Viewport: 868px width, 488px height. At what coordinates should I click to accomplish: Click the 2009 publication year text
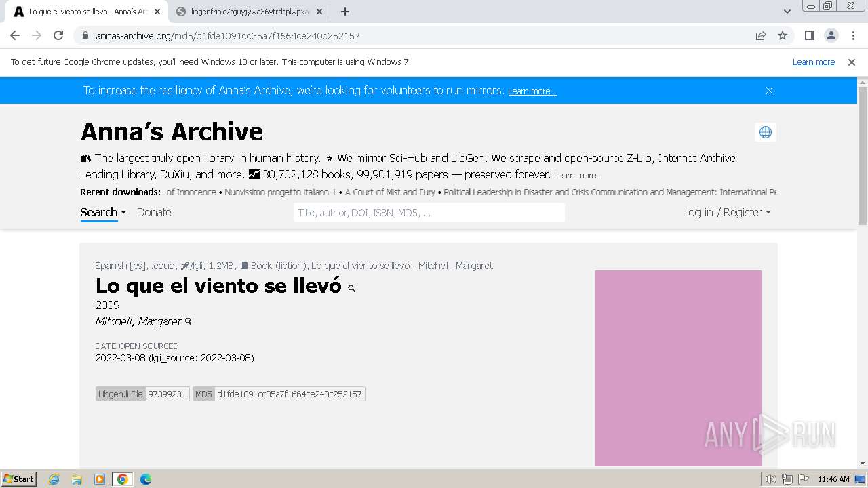[x=107, y=305]
